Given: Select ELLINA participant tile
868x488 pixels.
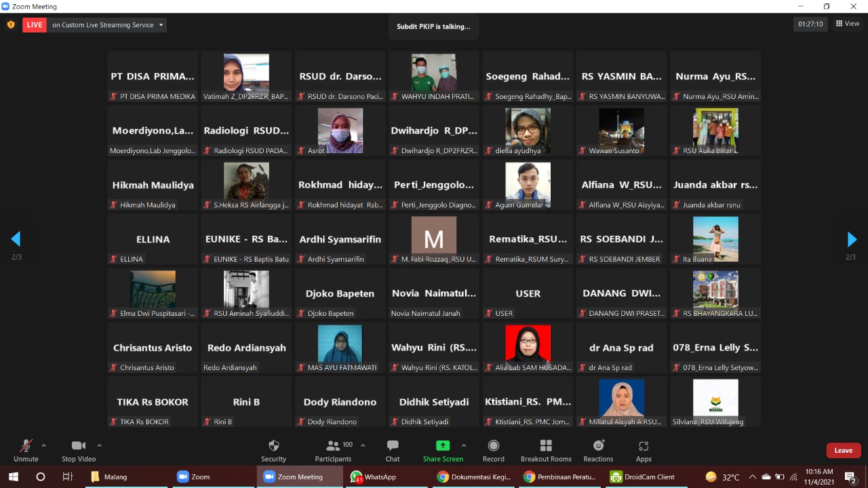Looking at the screenshot, I should [153, 239].
